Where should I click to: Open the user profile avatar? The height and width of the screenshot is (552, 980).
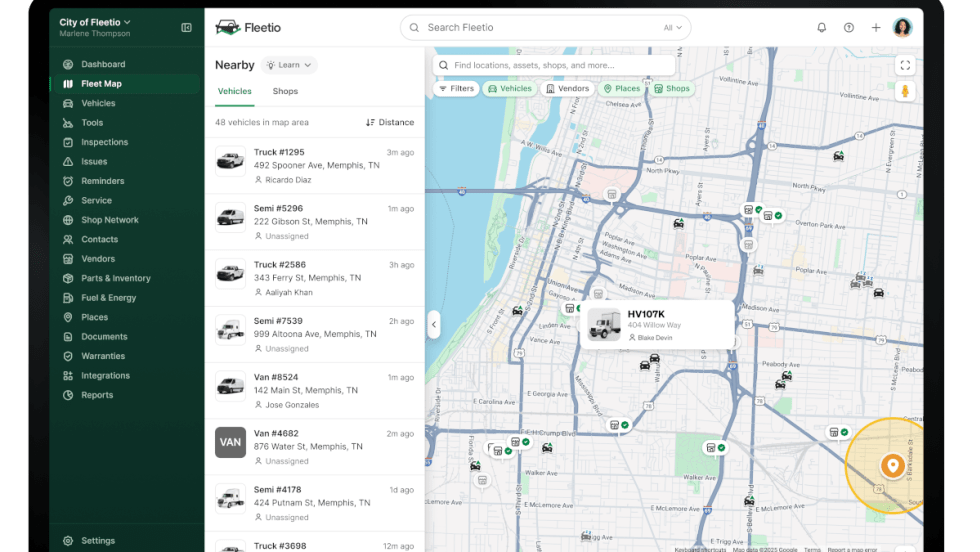902,28
